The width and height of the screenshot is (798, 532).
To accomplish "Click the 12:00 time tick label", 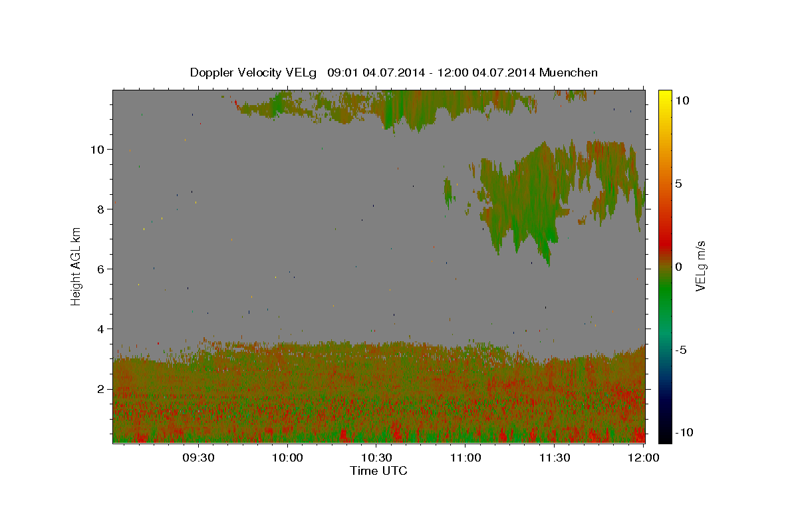I will click(644, 458).
